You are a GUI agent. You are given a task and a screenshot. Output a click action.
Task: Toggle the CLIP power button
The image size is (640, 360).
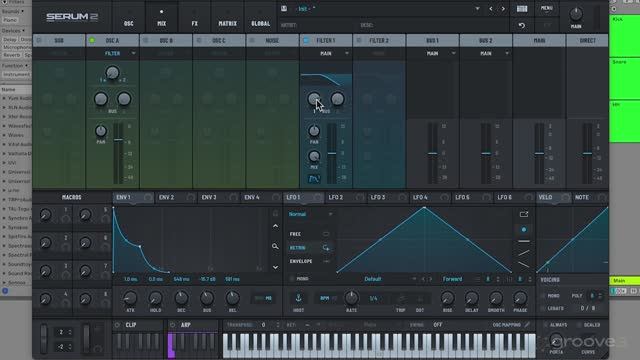(118, 325)
